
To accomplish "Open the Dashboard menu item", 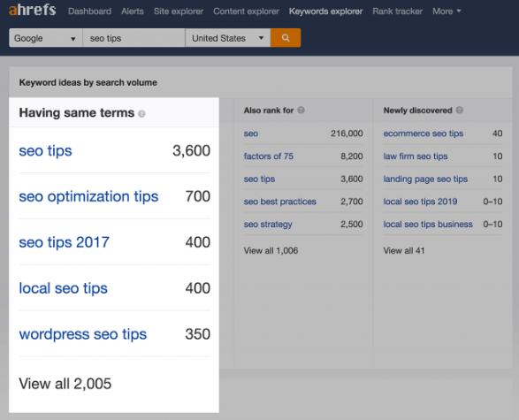I will point(89,11).
